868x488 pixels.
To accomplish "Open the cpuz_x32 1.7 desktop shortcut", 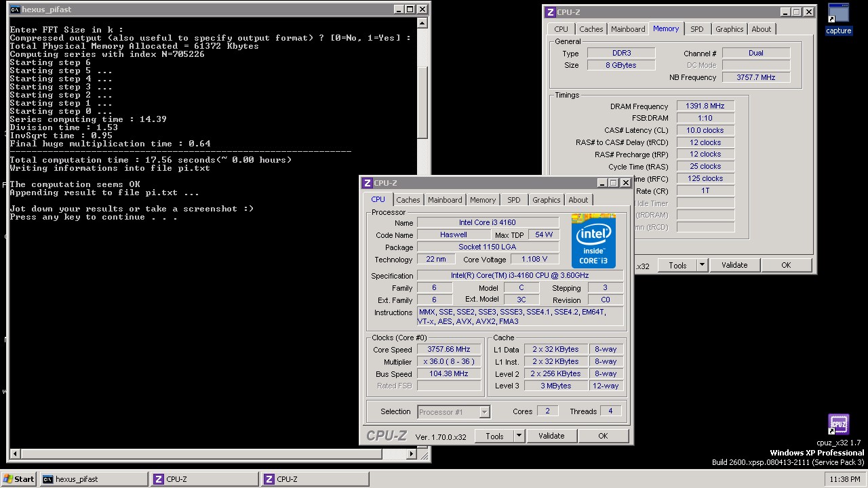I will (838, 430).
